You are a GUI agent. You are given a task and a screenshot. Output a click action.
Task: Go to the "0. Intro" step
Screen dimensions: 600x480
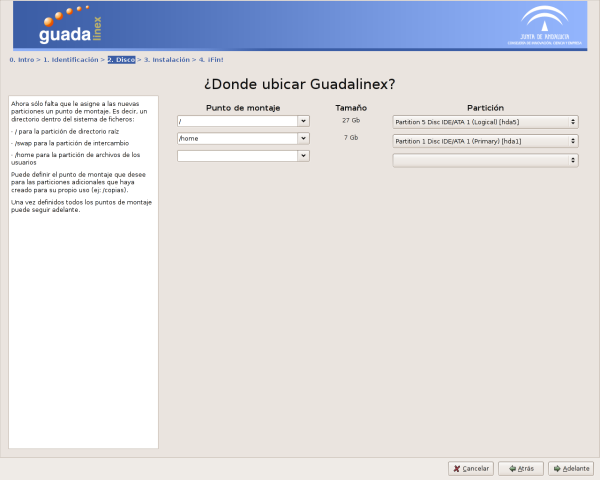tap(21, 60)
